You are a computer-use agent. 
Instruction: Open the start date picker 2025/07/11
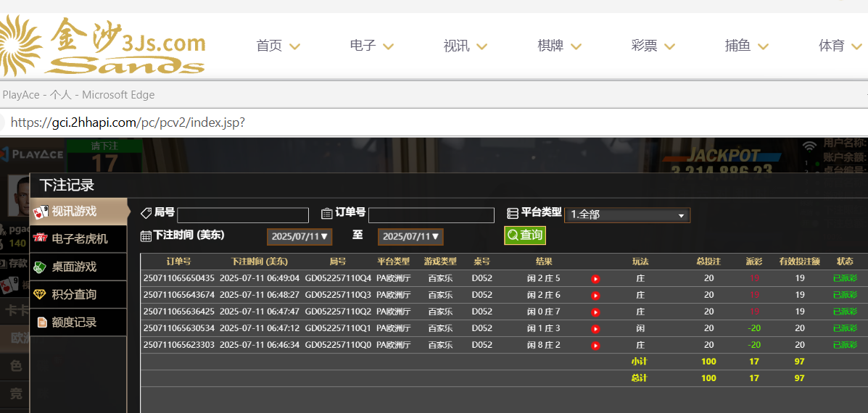[x=299, y=237]
